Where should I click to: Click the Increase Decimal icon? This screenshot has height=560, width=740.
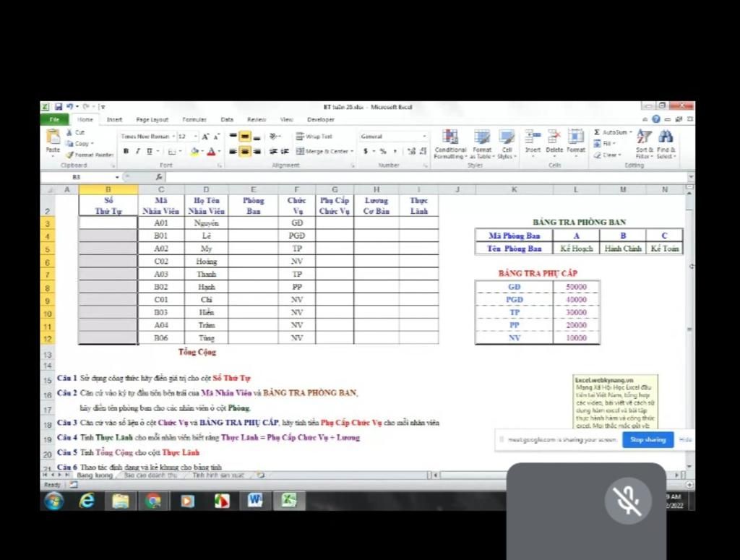pos(411,152)
